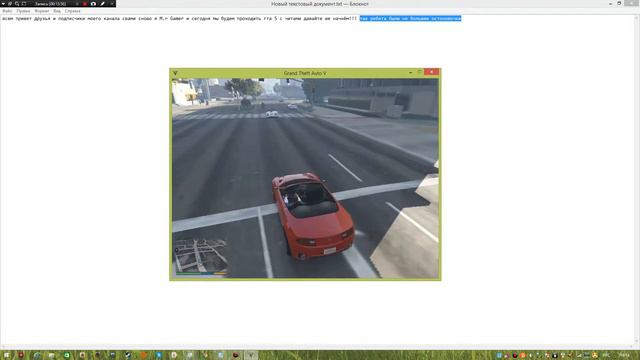Image resolution: width=640 pixels, height=360 pixels.
Task: Open the file explorer folder taskbar icon
Action: (x=51, y=356)
